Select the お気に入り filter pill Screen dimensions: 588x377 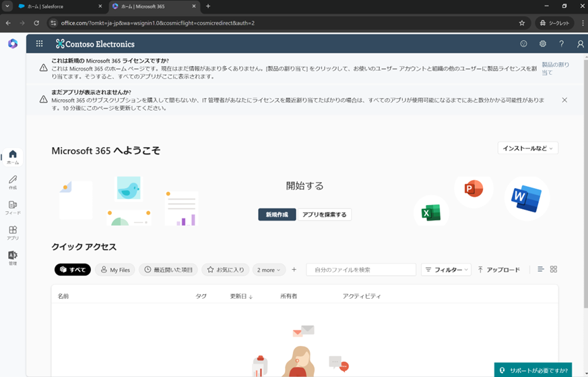pos(226,270)
